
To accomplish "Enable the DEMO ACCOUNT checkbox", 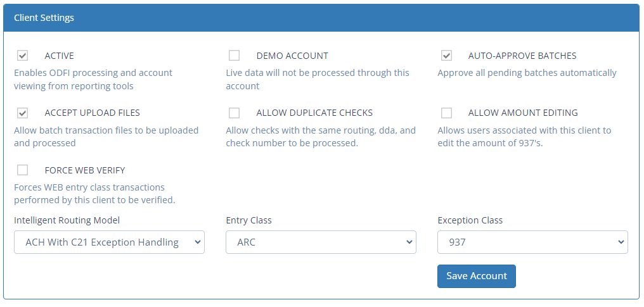I will 235,56.
